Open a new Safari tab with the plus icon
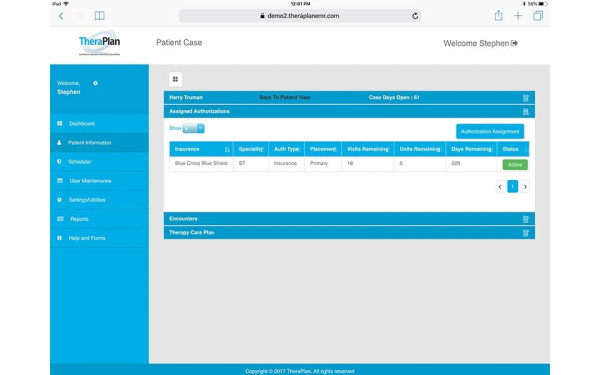Screen dimensions: 600x375 pyautogui.click(x=518, y=16)
